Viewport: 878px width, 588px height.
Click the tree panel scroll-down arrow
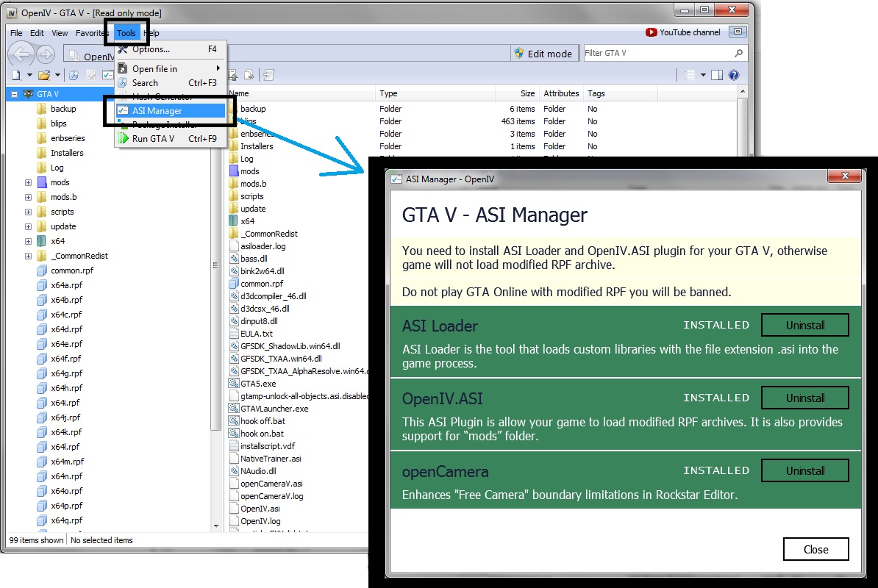[217, 526]
